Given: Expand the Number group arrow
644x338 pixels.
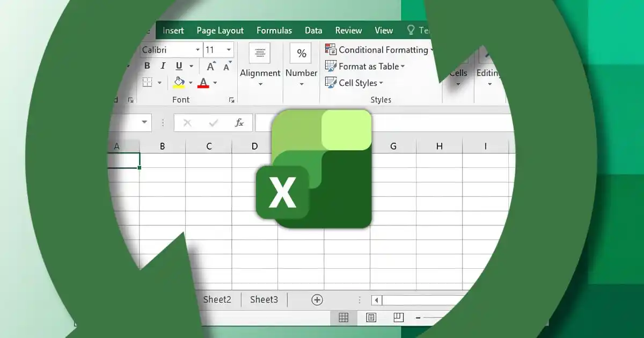Looking at the screenshot, I should tap(301, 84).
